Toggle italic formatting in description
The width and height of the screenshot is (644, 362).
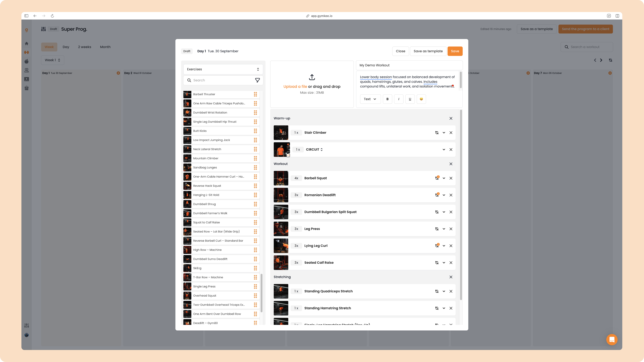tap(398, 99)
